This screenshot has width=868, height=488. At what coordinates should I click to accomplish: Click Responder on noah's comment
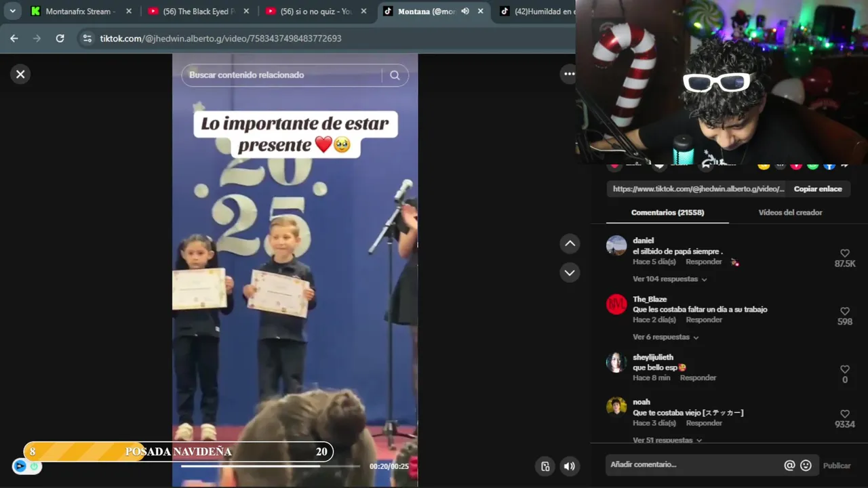coord(703,423)
